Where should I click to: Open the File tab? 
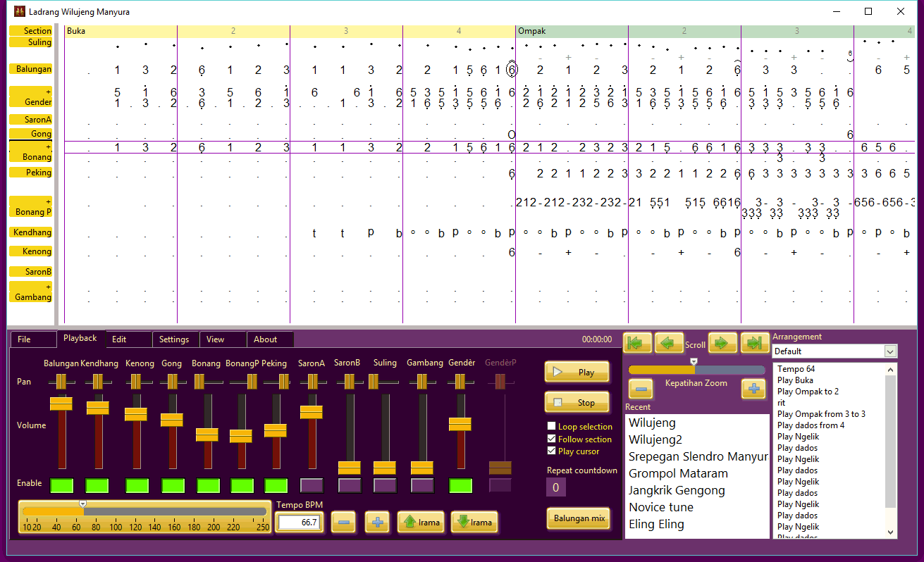click(33, 339)
